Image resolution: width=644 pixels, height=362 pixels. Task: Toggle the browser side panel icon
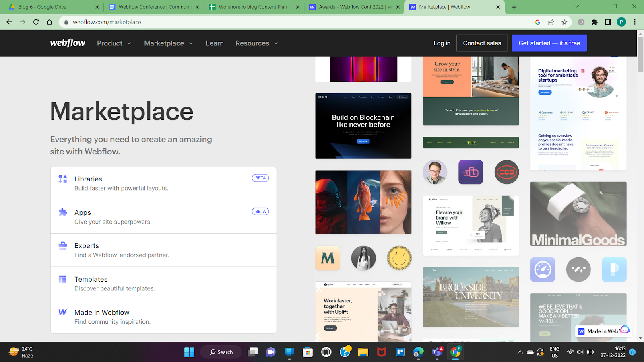[608, 22]
